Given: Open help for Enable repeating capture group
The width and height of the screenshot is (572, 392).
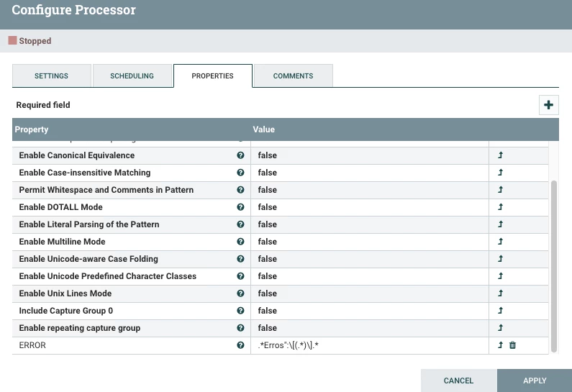Looking at the screenshot, I should point(240,328).
